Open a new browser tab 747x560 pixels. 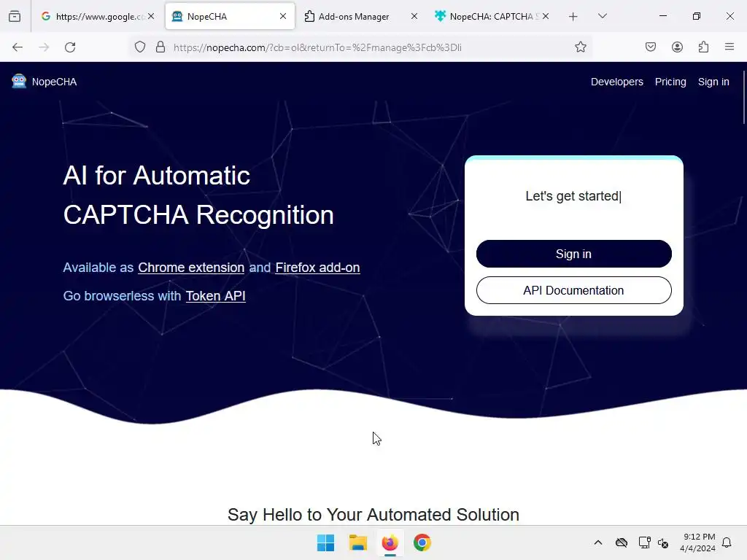[x=573, y=17]
